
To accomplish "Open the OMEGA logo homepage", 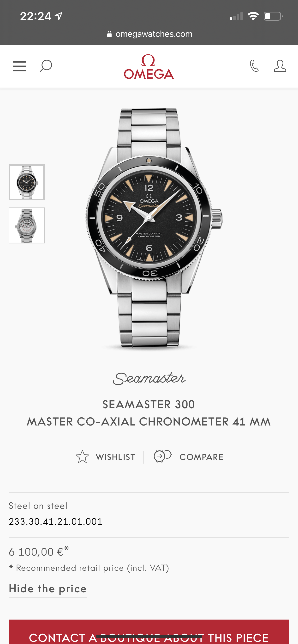I will 149,67.
